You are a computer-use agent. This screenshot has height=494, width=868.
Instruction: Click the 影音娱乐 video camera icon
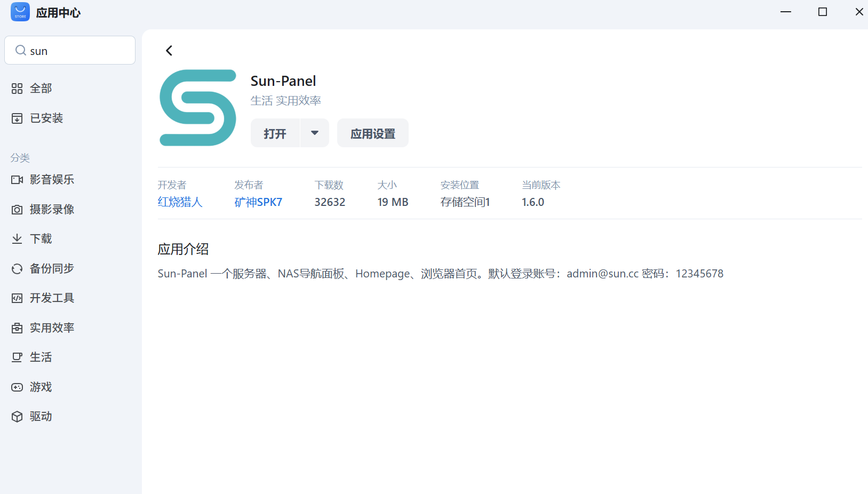click(17, 180)
